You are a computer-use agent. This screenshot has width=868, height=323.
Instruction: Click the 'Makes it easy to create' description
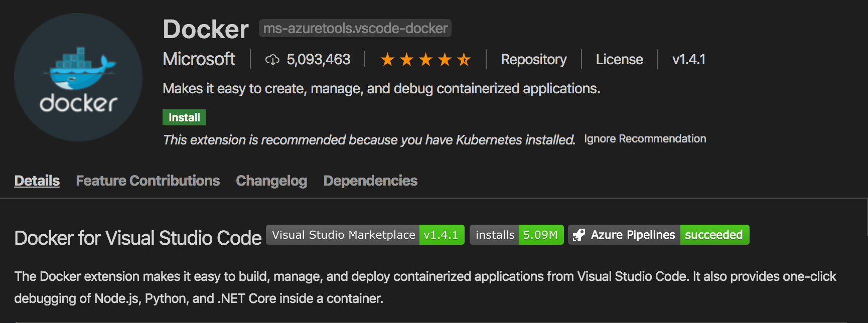(381, 89)
